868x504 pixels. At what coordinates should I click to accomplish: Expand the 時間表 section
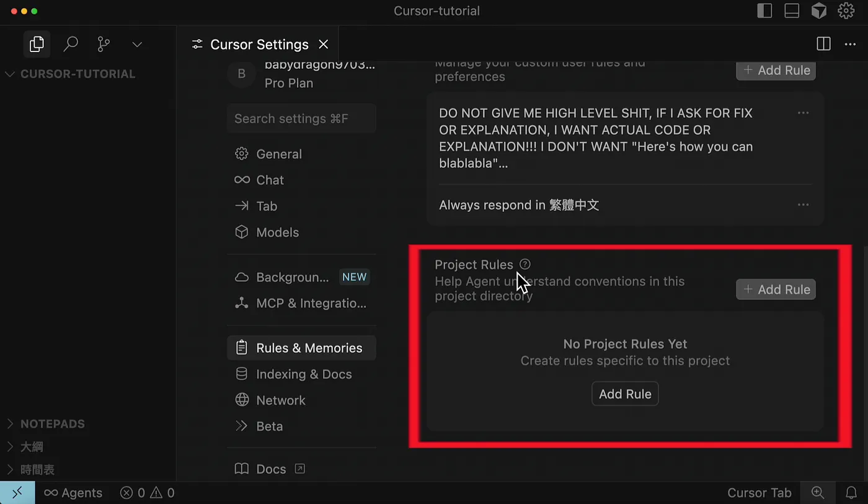coord(30,470)
